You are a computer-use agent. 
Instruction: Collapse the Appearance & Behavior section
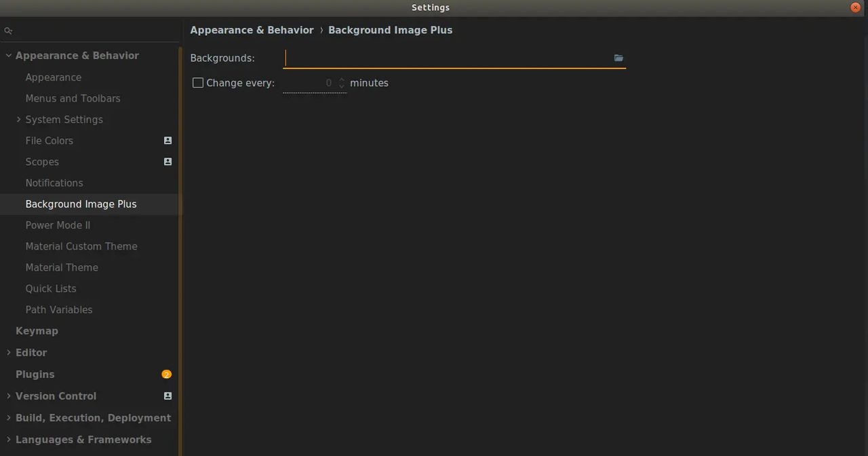coord(8,56)
